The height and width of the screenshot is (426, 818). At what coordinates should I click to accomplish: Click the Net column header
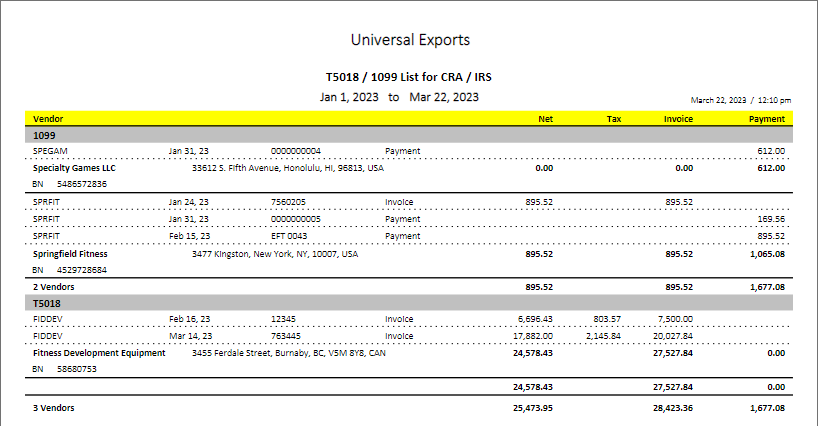(x=545, y=119)
